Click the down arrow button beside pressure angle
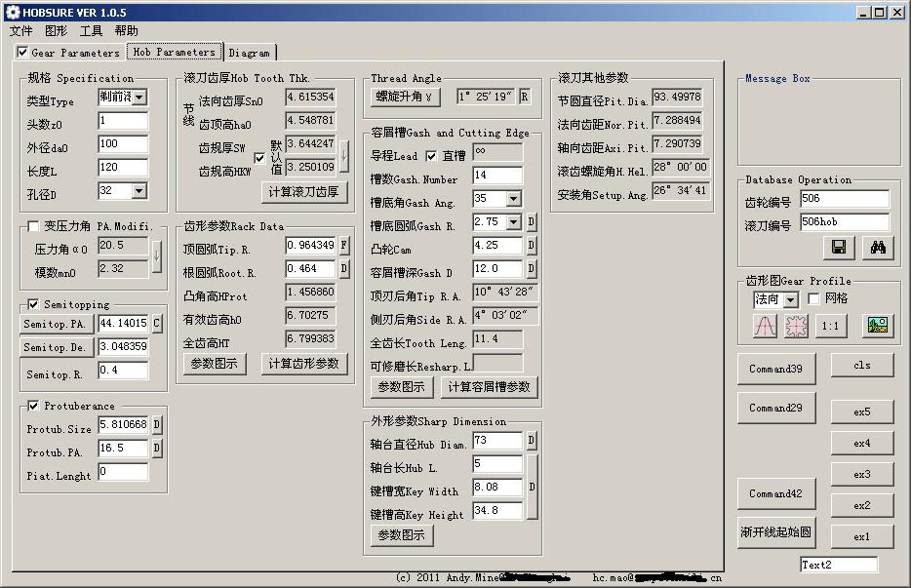 click(156, 256)
